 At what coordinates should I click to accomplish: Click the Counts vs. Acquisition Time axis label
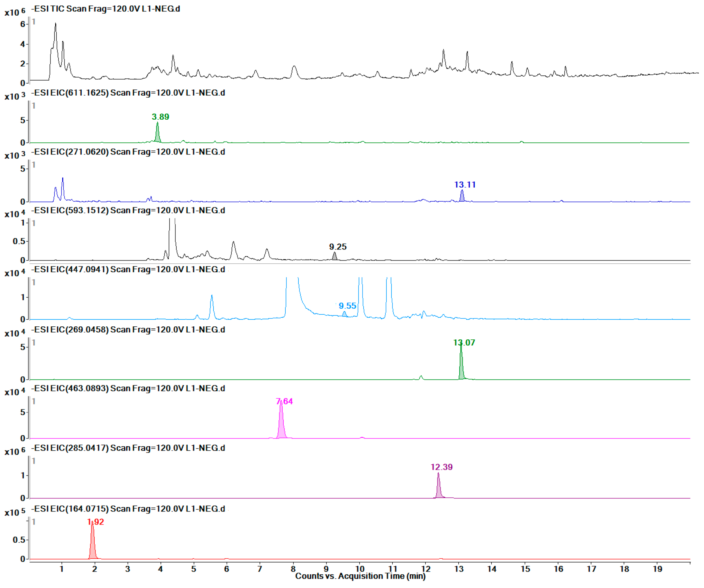tap(360, 576)
